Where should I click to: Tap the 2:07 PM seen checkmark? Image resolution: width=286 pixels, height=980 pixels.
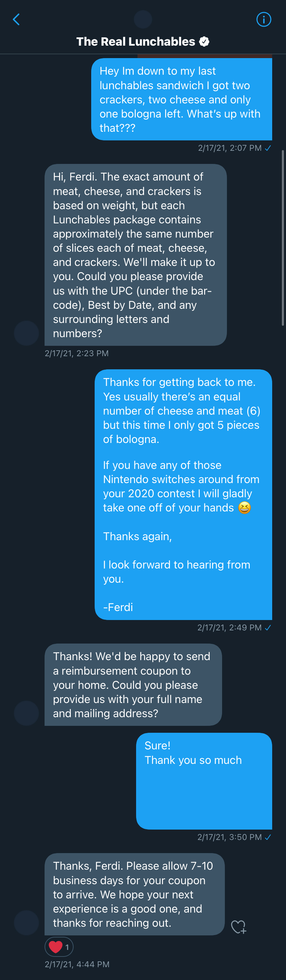(268, 148)
